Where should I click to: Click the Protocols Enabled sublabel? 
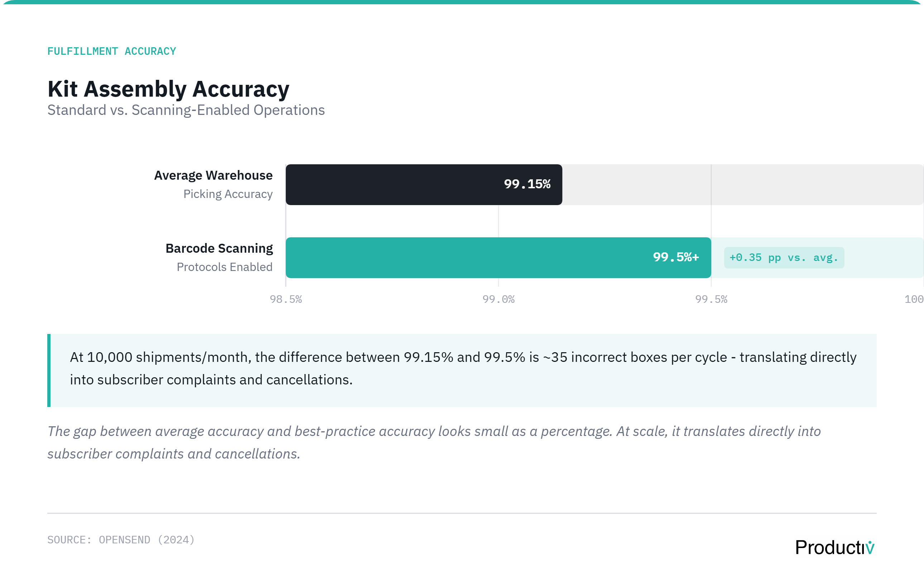(225, 267)
